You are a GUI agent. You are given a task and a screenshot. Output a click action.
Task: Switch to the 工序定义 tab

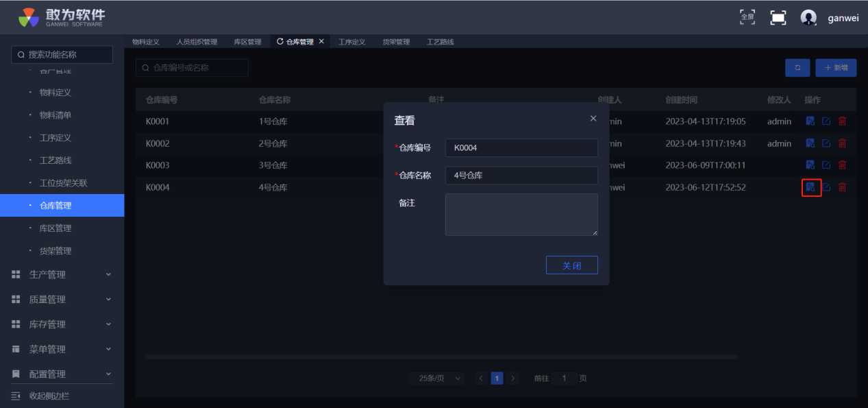click(352, 42)
